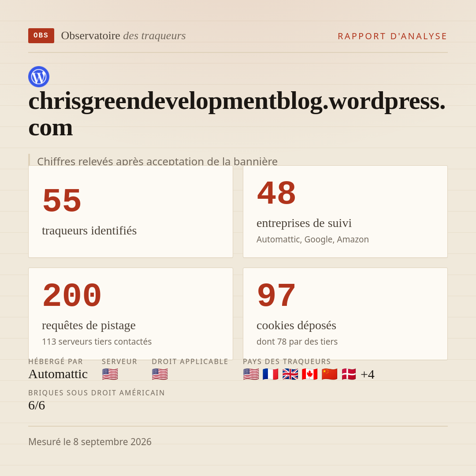Click BRIQUES SOUS DROIT AMÉRICAIN label
476x476 pixels.
pos(97,393)
